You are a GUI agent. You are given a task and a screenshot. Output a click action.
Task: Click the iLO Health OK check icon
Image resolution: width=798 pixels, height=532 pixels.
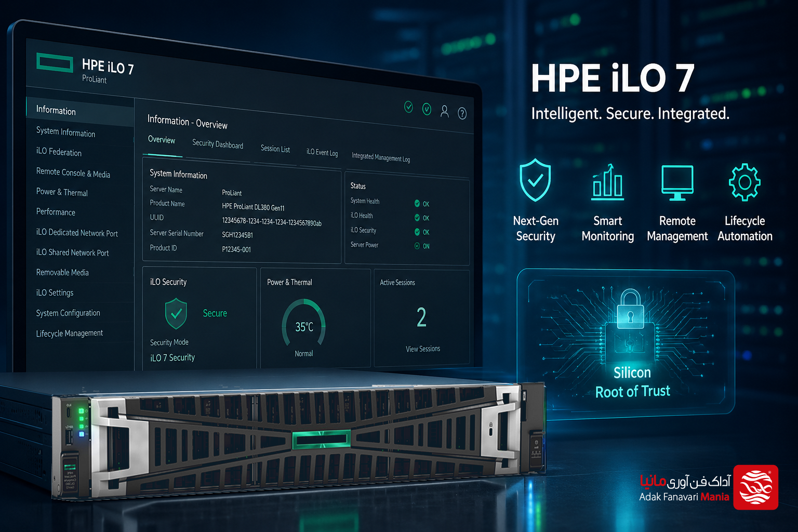pyautogui.click(x=417, y=217)
